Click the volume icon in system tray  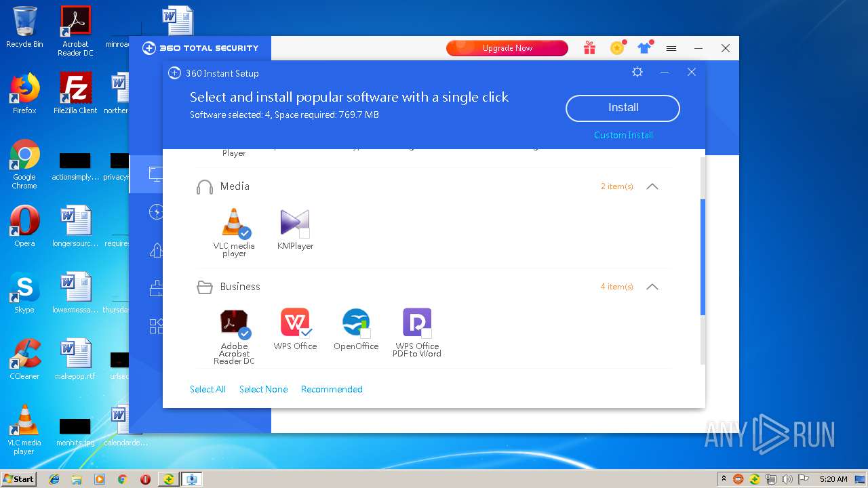click(787, 479)
